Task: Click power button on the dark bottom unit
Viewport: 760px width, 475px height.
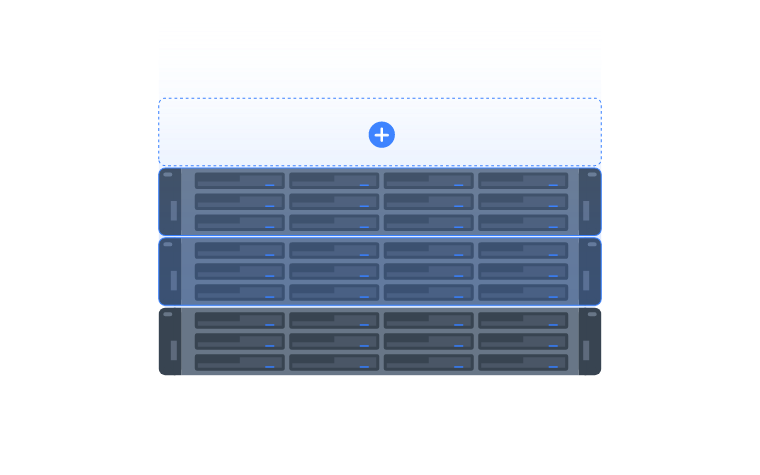Action: 168,314
